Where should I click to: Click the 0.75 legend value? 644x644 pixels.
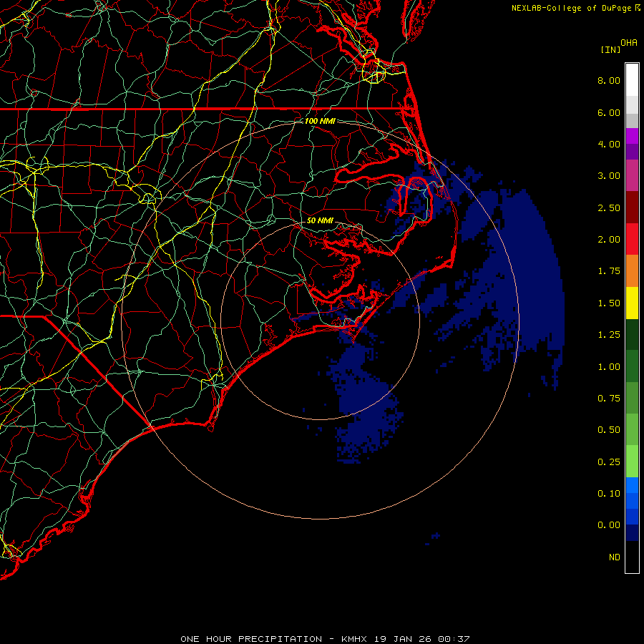coord(609,399)
